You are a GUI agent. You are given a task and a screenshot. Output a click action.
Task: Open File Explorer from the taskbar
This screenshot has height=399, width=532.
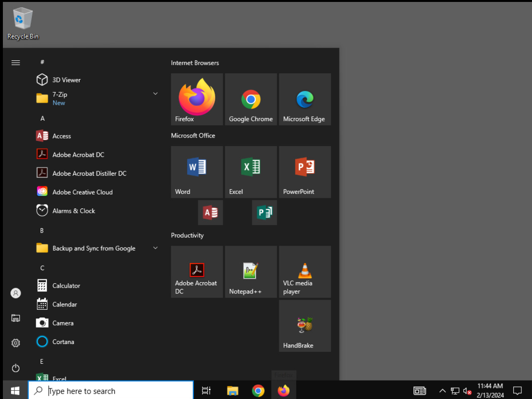pos(232,391)
